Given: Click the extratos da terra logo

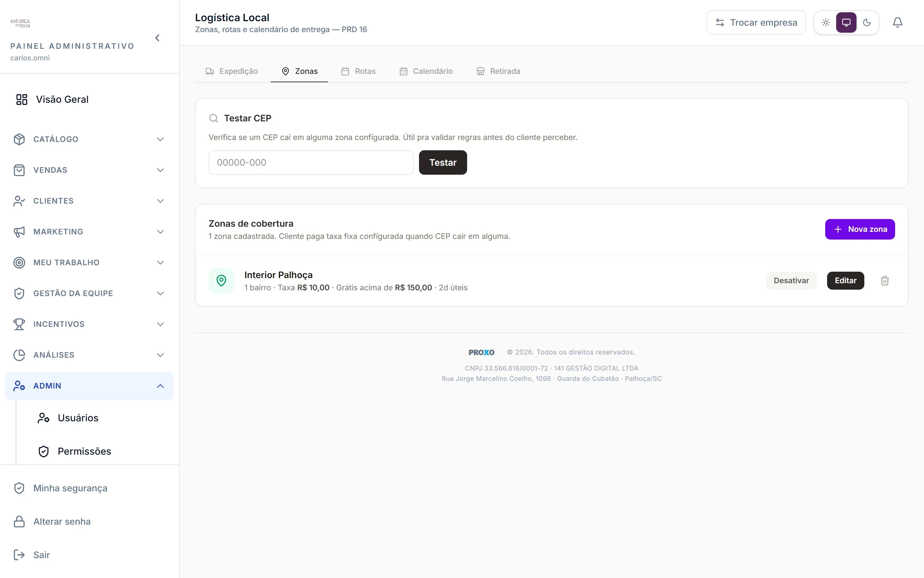Looking at the screenshot, I should 20,23.
